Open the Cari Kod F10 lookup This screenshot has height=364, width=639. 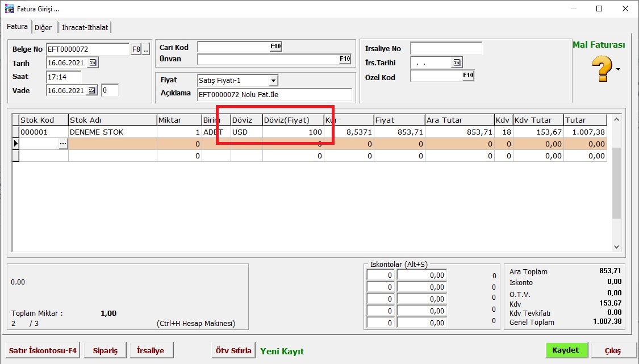(275, 47)
